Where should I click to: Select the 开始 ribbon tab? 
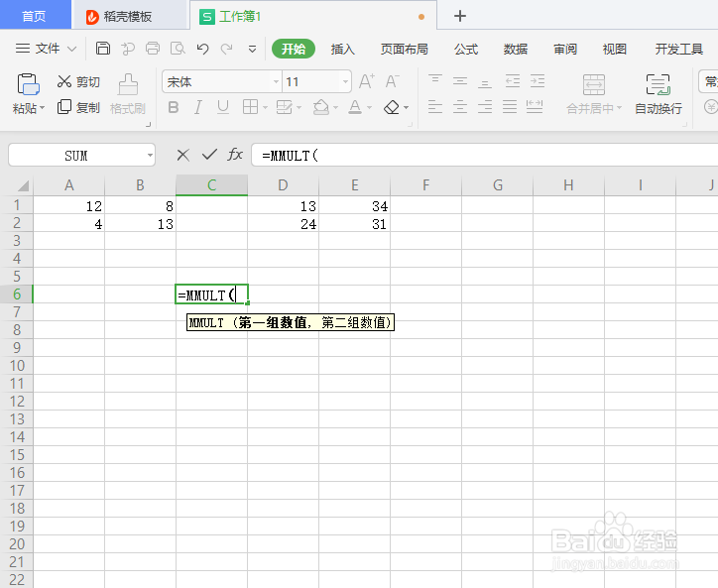(294, 49)
